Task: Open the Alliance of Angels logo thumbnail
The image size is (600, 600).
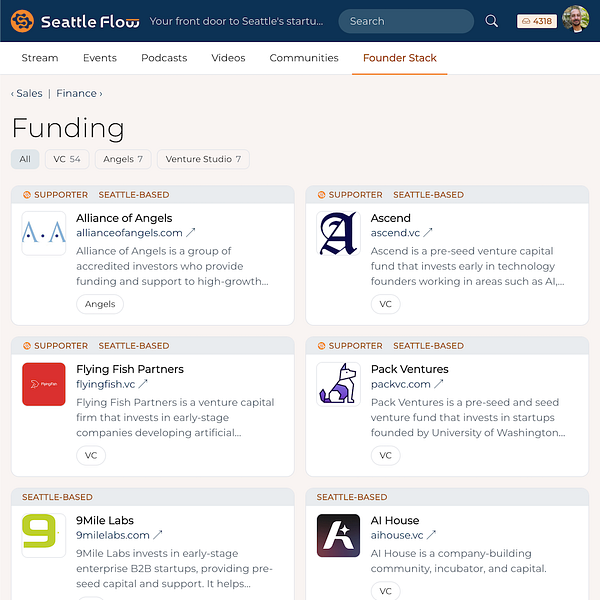Action: click(x=44, y=233)
